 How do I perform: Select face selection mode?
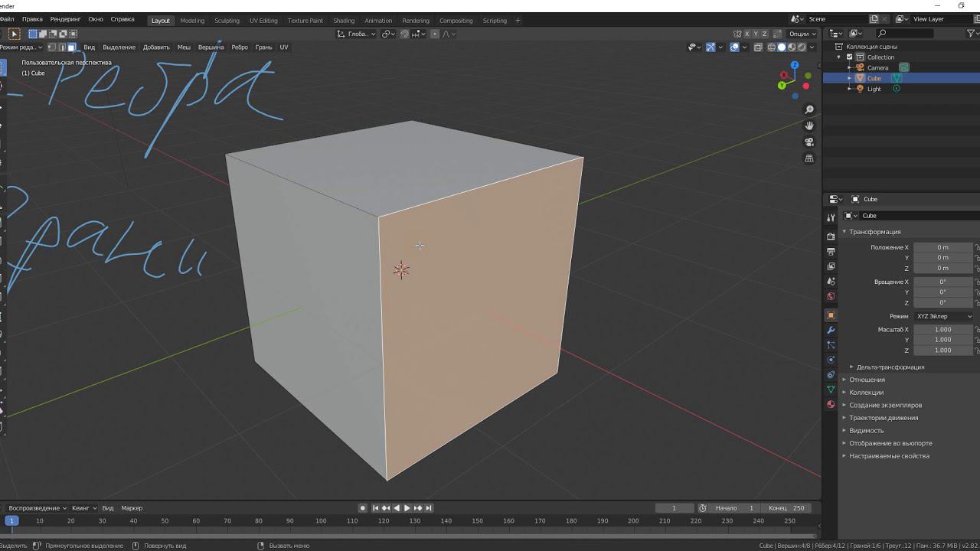(x=71, y=47)
